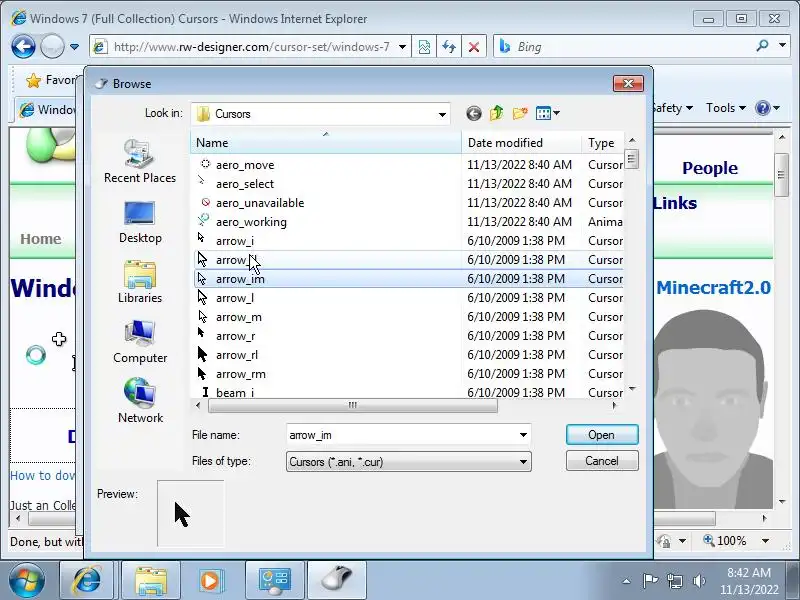Sort files by Date modified column
This screenshot has width=800, height=600.
click(521, 143)
